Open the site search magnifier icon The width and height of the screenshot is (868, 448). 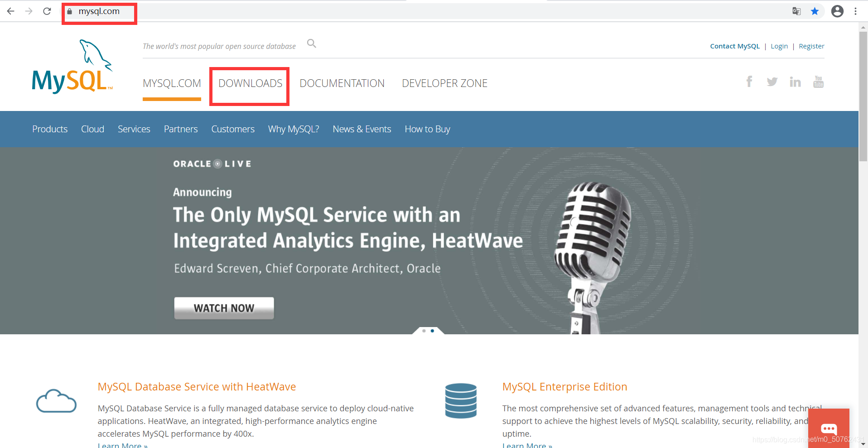coord(312,43)
